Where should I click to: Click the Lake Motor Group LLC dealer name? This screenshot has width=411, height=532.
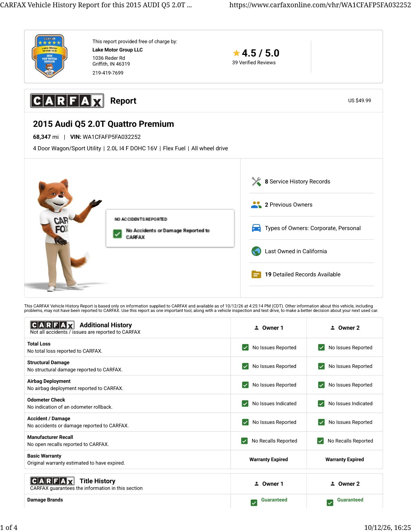[x=117, y=50]
